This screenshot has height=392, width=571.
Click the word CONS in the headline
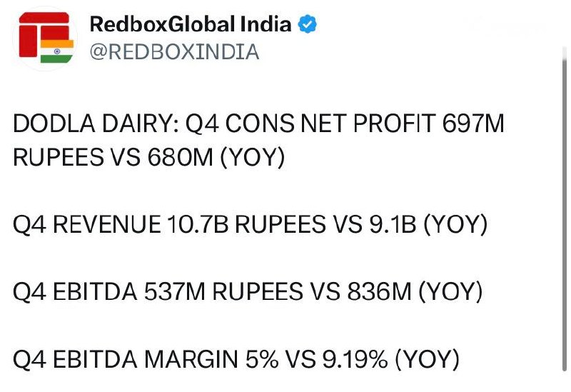[x=260, y=123]
